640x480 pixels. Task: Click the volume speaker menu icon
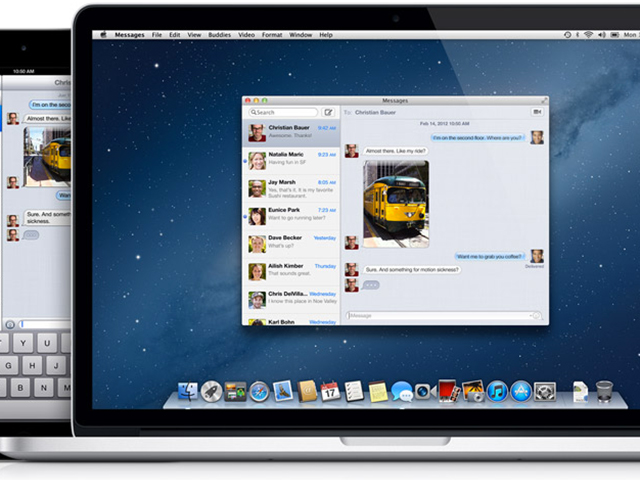[x=602, y=35]
